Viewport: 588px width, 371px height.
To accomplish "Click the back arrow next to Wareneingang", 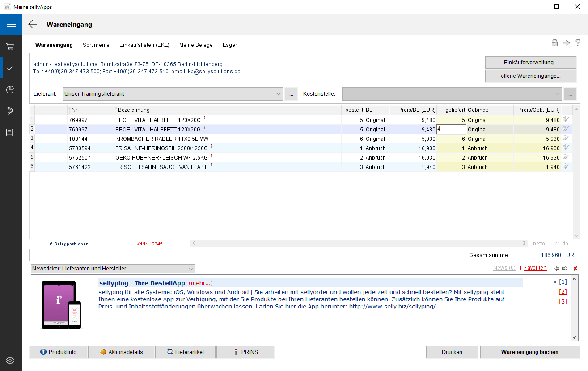I will [33, 25].
